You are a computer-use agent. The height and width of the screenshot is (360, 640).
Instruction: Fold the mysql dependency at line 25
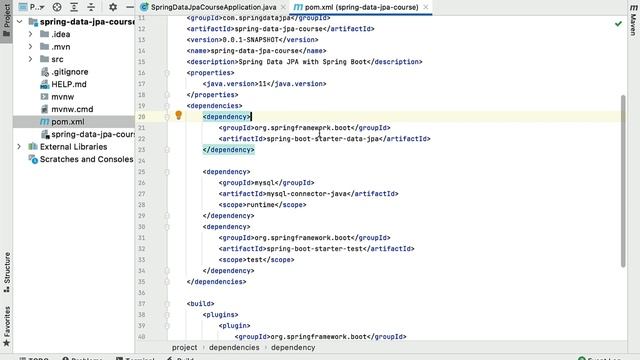pos(167,172)
